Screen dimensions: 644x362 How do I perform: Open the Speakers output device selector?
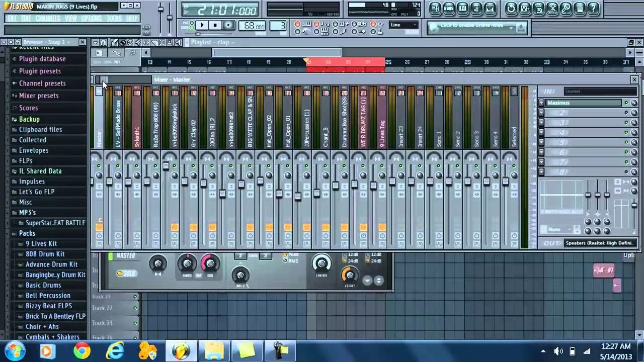(600, 243)
